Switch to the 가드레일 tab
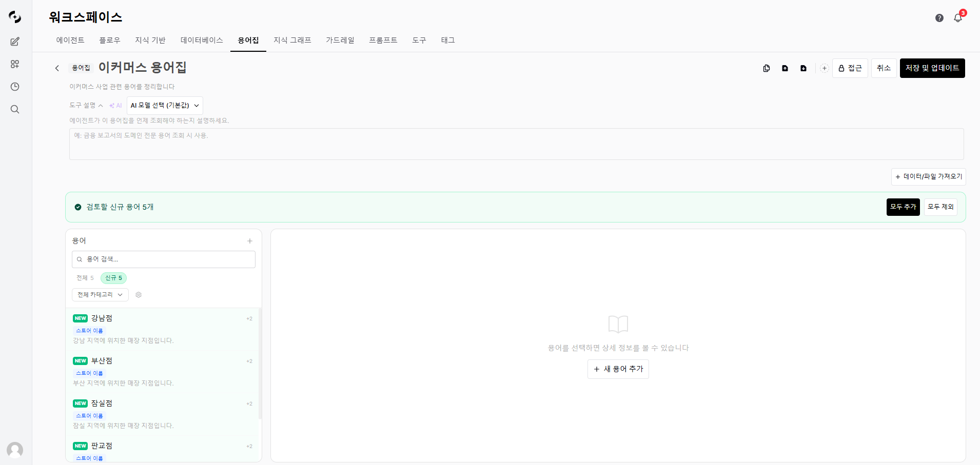 340,40
